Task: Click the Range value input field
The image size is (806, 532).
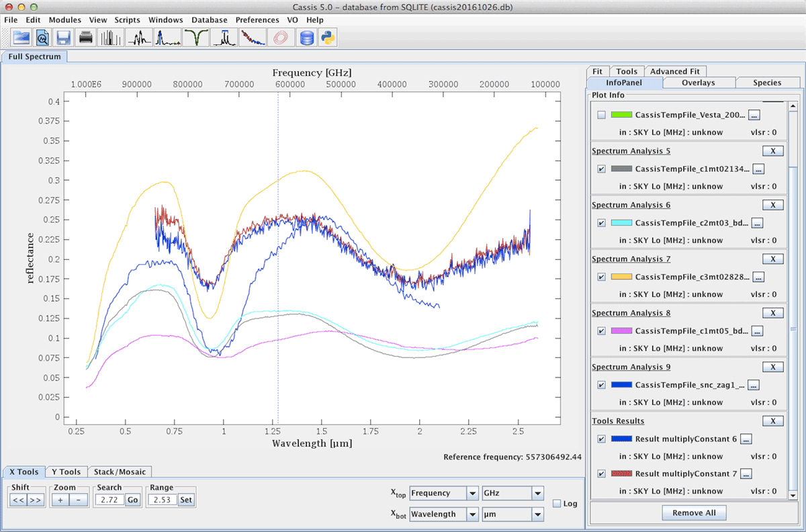Action: pyautogui.click(x=162, y=500)
